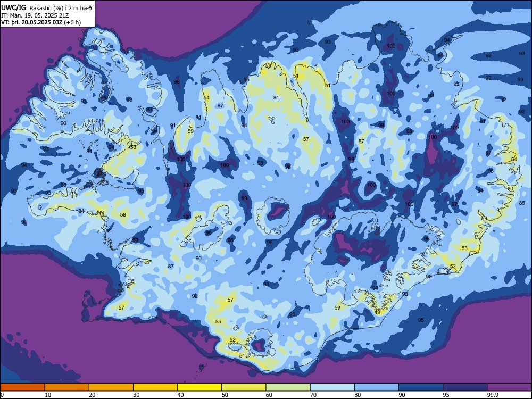Select the navy 95–99.9 legend swatch
The width and height of the screenshot is (532, 399).
[x=465, y=387]
